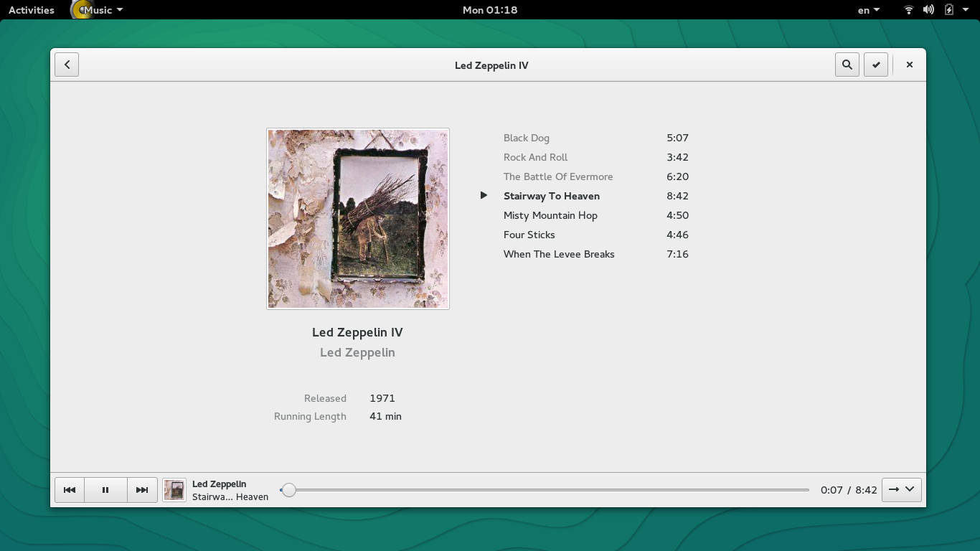This screenshot has width=980, height=551.
Task: Pause the currently playing song
Action: point(105,490)
